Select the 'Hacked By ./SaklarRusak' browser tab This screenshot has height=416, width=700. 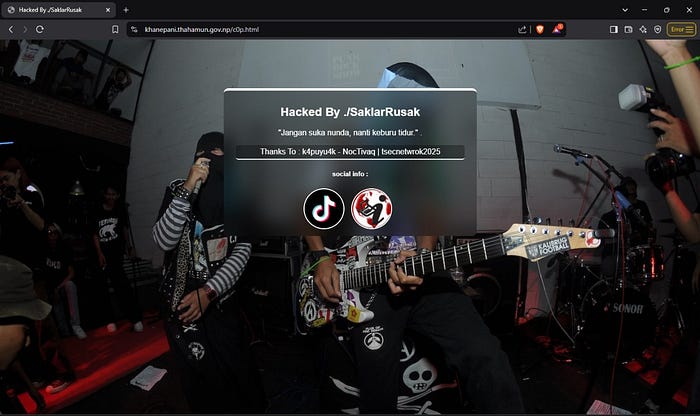[58, 10]
